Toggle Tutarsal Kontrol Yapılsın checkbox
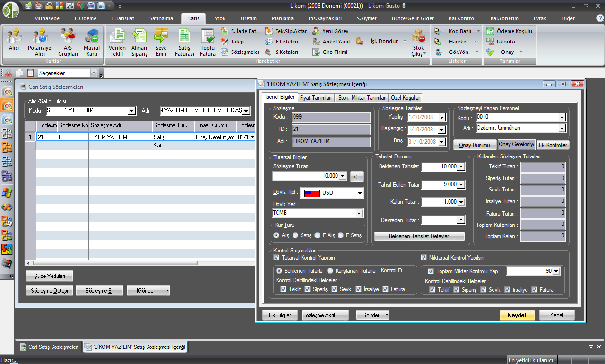This screenshot has height=364, width=605. (277, 258)
